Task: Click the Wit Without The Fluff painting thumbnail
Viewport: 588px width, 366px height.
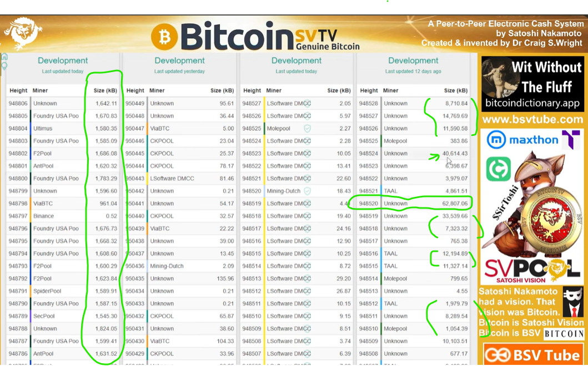Action: click(x=501, y=77)
